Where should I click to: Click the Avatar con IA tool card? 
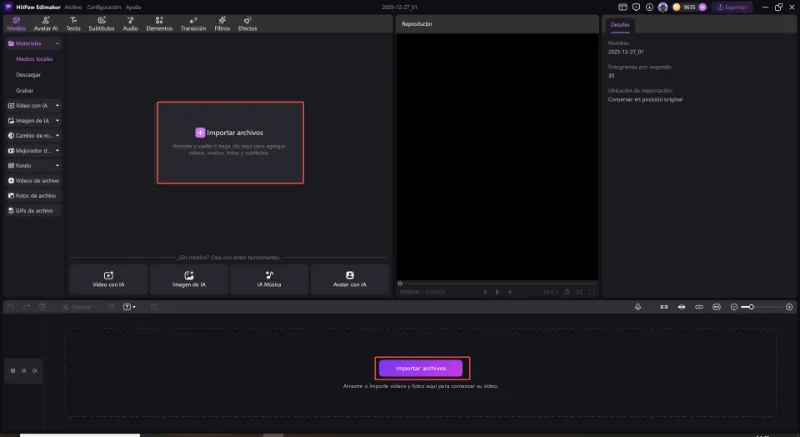tap(349, 279)
